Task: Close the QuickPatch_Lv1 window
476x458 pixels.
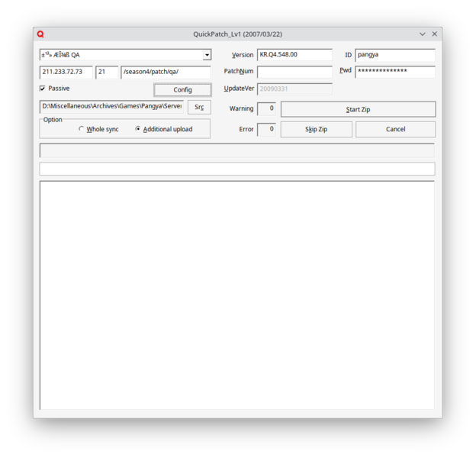Action: (434, 34)
